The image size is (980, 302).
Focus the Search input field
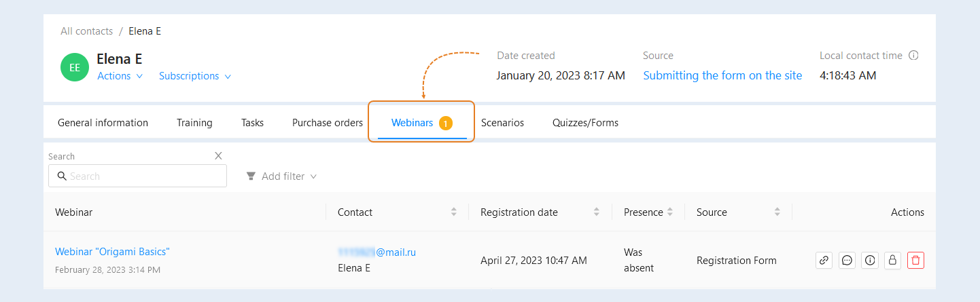137,176
